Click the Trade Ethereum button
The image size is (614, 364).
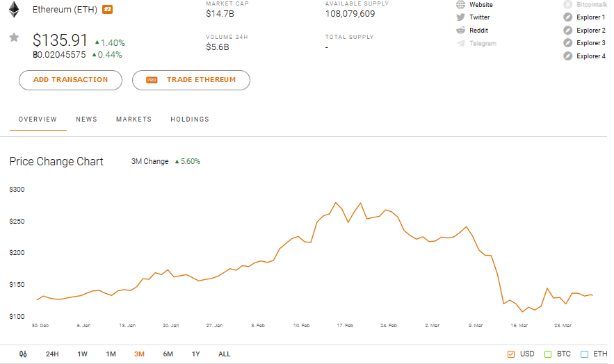(x=191, y=80)
